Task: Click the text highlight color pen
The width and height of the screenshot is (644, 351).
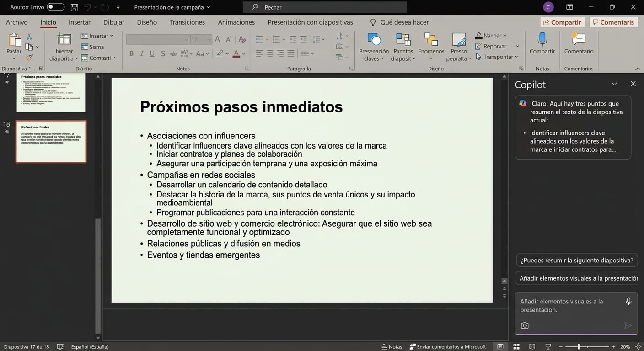Action: coord(220,53)
